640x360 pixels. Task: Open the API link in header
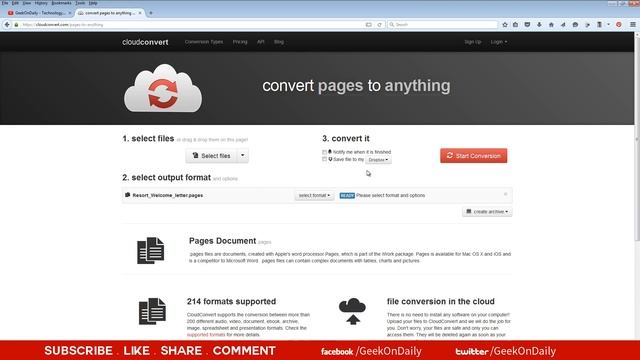tap(260, 42)
